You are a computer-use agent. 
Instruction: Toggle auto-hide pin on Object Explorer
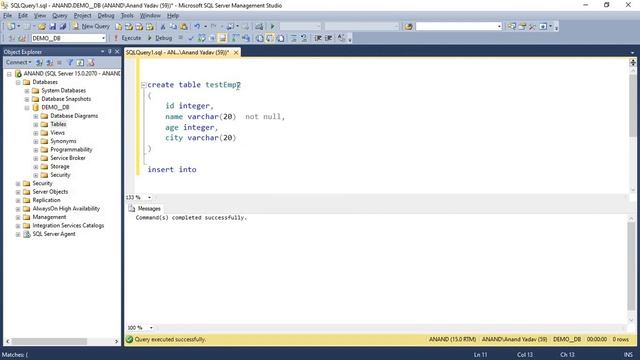click(109, 52)
